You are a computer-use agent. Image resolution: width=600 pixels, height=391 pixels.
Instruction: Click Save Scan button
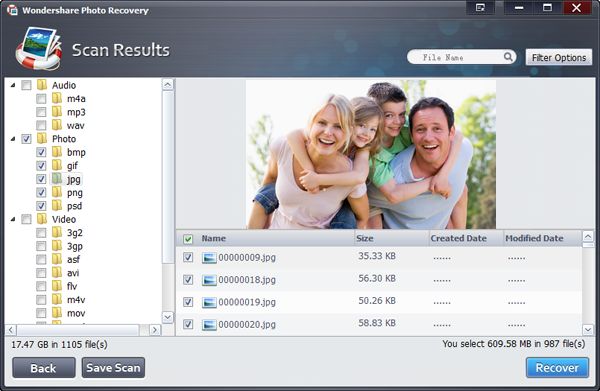pos(113,368)
